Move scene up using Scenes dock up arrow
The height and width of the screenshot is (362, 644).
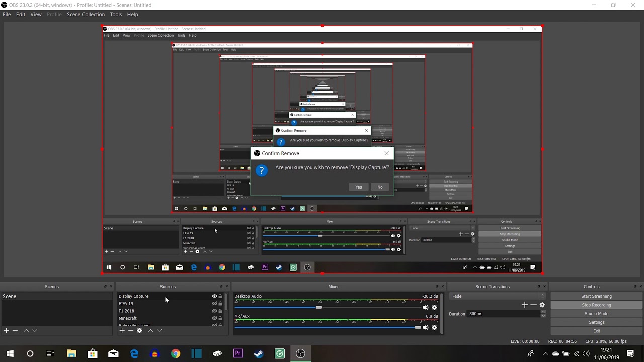coord(26,330)
